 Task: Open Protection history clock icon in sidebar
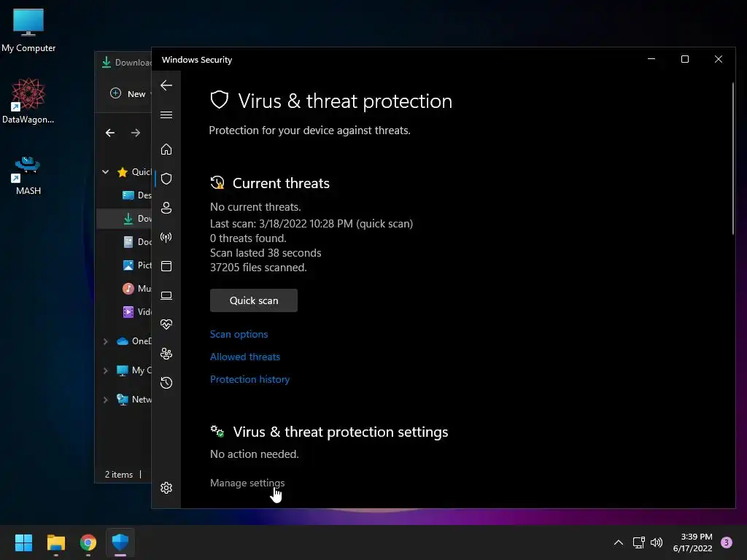click(166, 383)
